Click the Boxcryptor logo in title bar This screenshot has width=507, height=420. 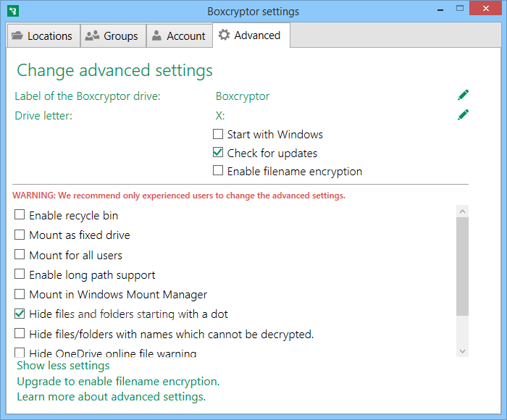12,12
